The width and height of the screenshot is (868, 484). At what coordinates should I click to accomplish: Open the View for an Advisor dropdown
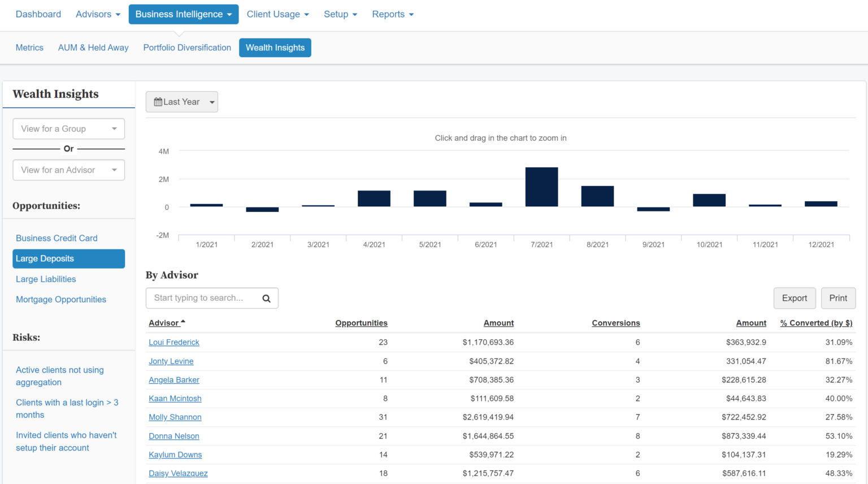click(68, 170)
